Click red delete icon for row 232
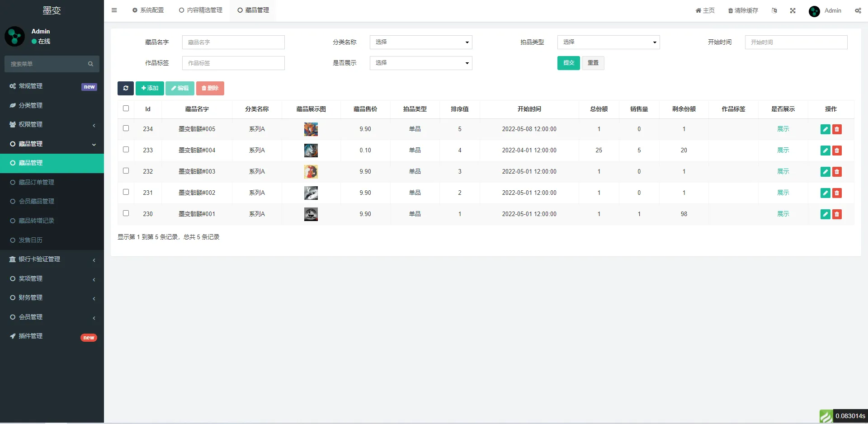The image size is (868, 424). pyautogui.click(x=837, y=172)
